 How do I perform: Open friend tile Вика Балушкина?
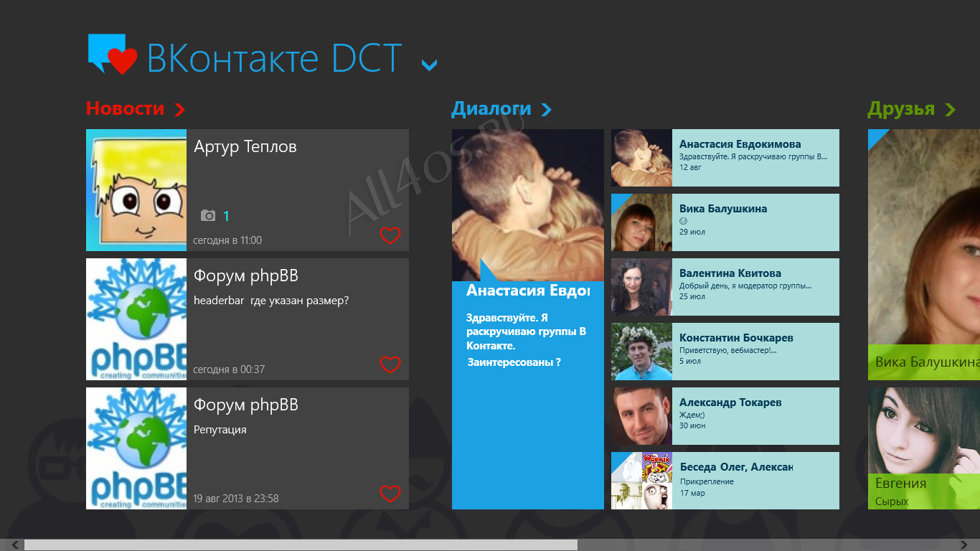(924, 255)
